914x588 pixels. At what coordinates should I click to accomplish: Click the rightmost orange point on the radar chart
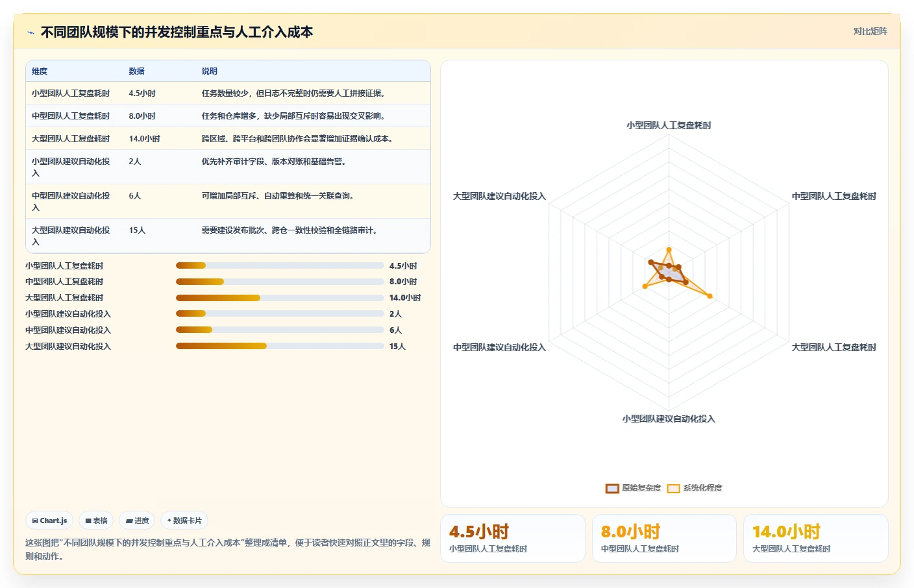click(x=710, y=296)
